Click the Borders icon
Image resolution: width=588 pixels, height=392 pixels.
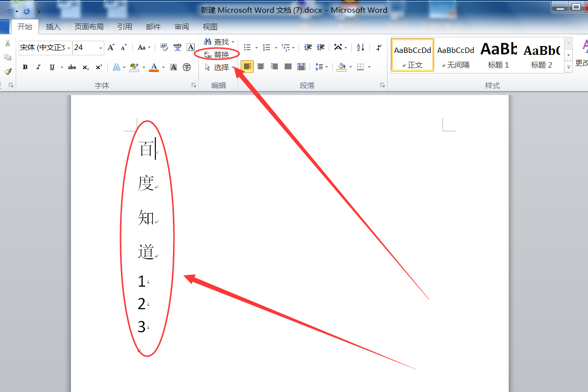361,67
